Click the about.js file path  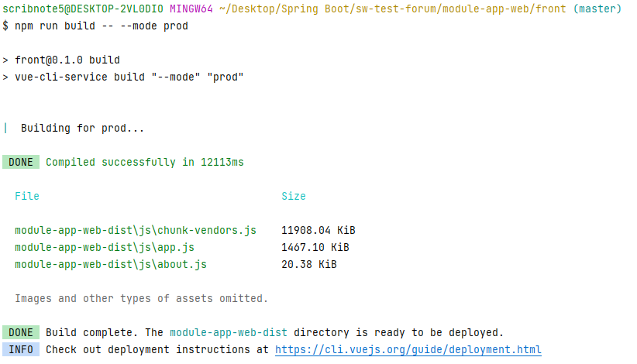click(x=110, y=265)
